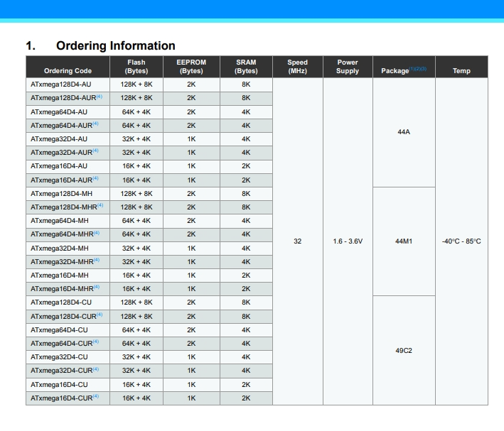
Task: Click the '44A' package cell
Action: click(404, 132)
